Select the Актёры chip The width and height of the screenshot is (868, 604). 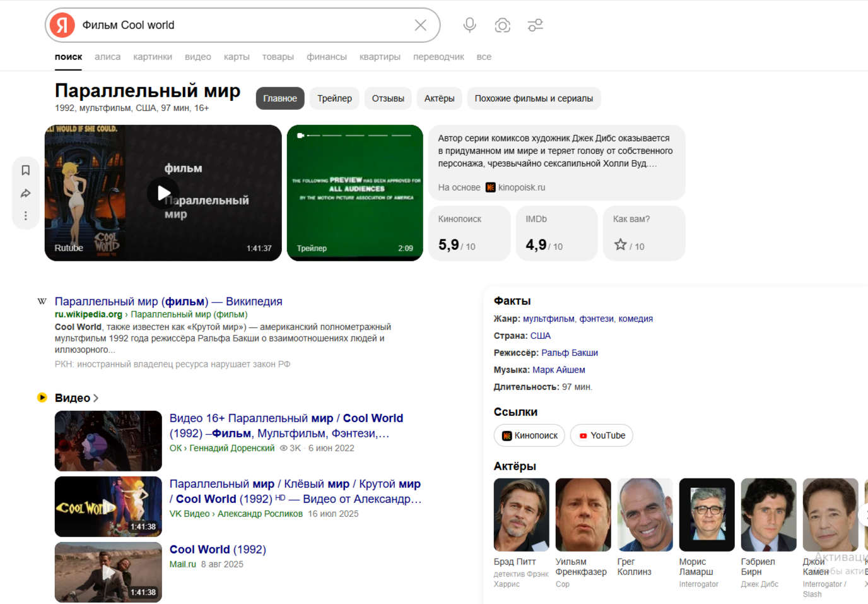[x=440, y=98]
